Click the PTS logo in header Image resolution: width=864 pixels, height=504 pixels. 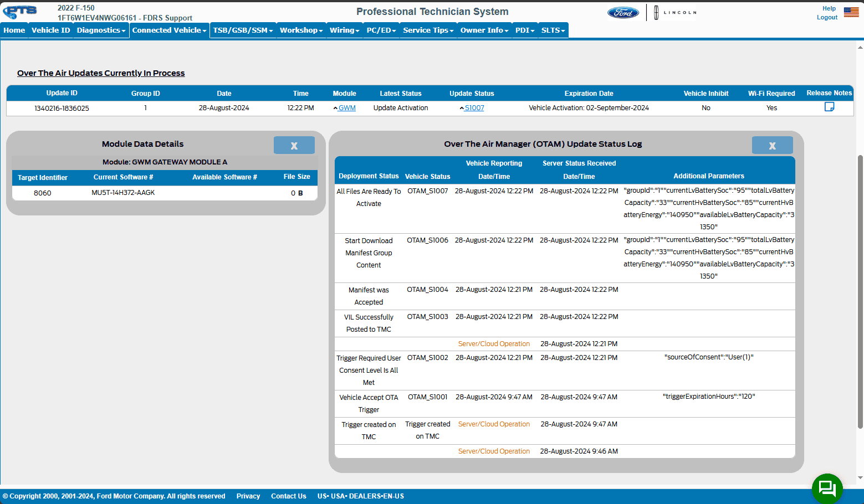tap(21, 12)
